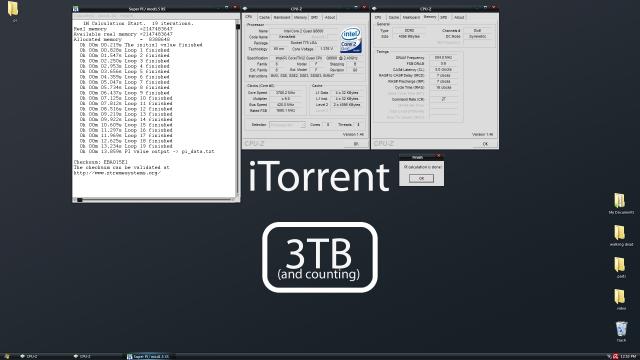The height and width of the screenshot is (360, 640).
Task: Open Memory tab in CPU-Z window showing processor info
Action: point(300,18)
